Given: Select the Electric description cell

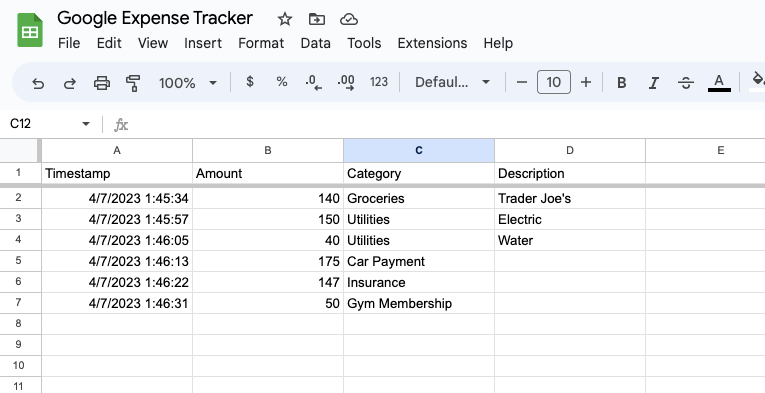Looking at the screenshot, I should coord(570,219).
